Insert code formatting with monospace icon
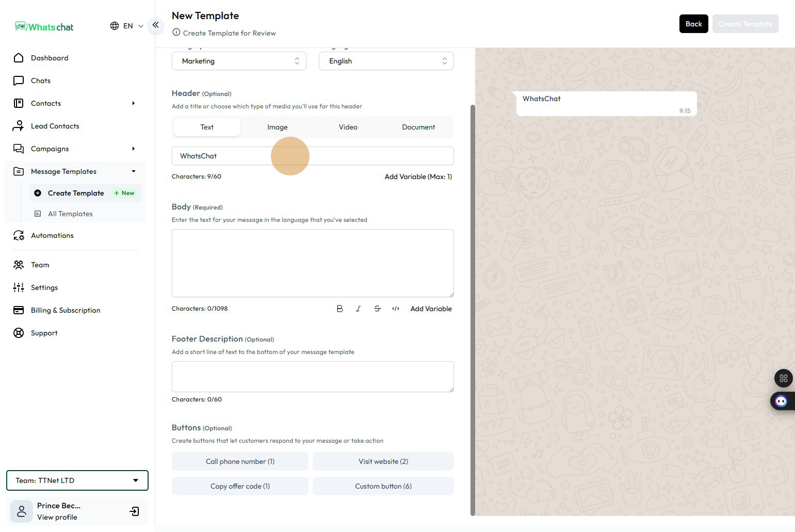Screen dimensions: 795x532 (396, 309)
